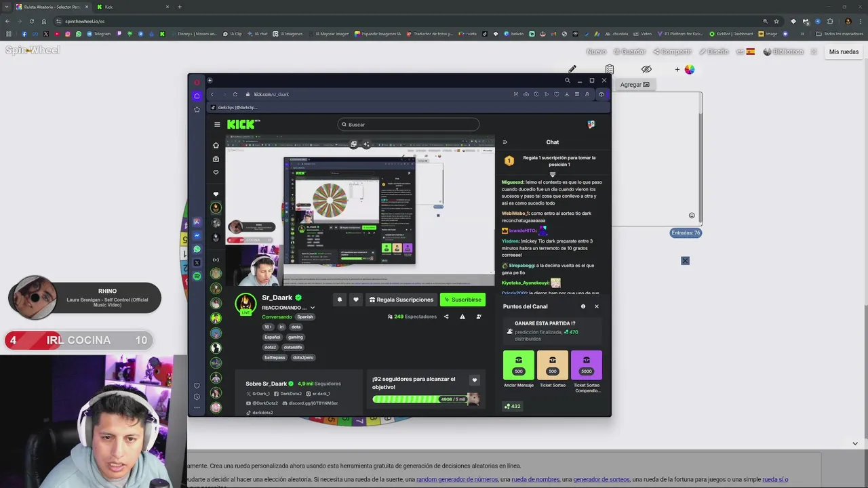Open the darkclips bookmark in Opera
868x488 pixels.
[x=234, y=107]
